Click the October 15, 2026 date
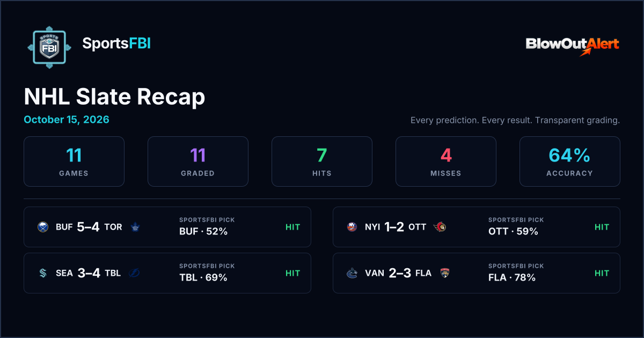 pyautogui.click(x=67, y=120)
